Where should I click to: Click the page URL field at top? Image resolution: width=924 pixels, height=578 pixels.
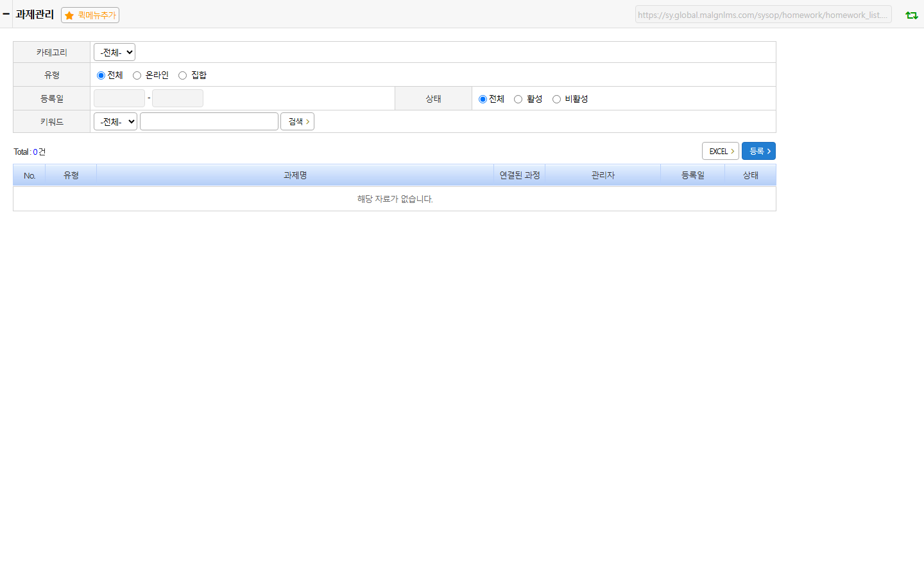click(x=764, y=15)
